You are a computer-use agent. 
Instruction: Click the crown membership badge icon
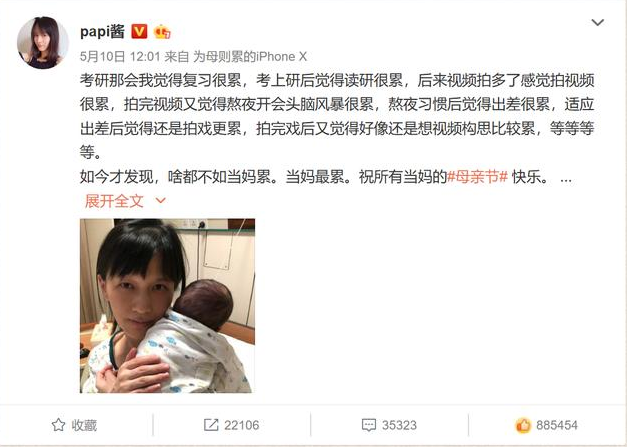tap(162, 32)
